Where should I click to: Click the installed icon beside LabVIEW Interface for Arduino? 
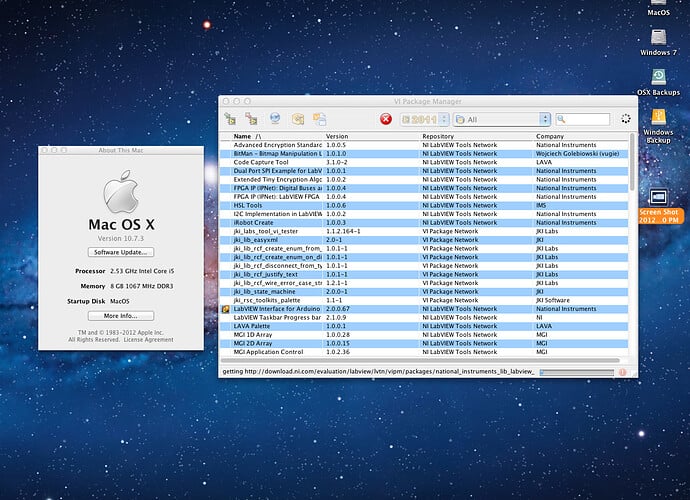[226, 309]
